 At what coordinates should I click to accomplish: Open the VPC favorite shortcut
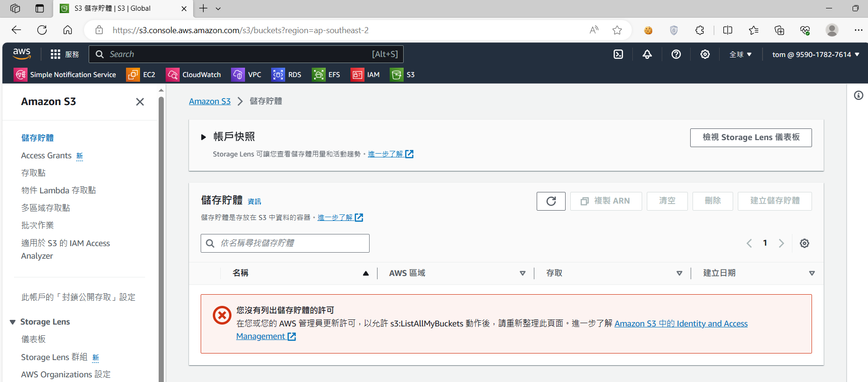click(246, 75)
